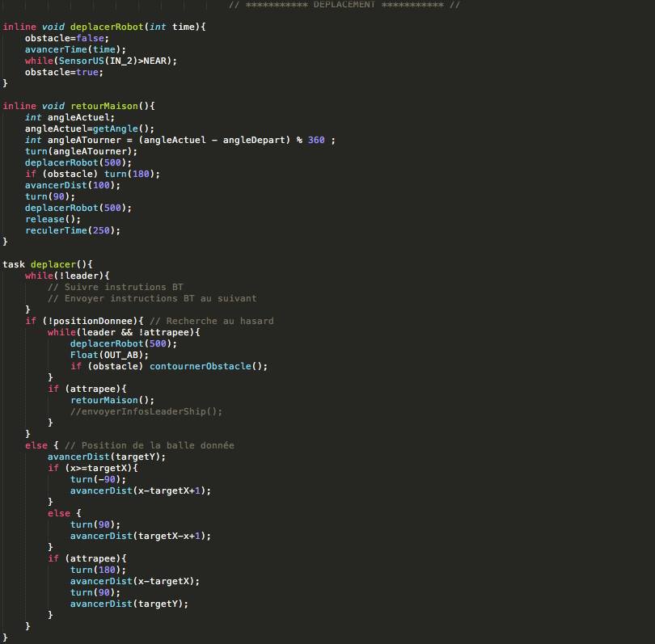Click 'positionDonnee' in the if condition

pyautogui.click(x=93, y=321)
